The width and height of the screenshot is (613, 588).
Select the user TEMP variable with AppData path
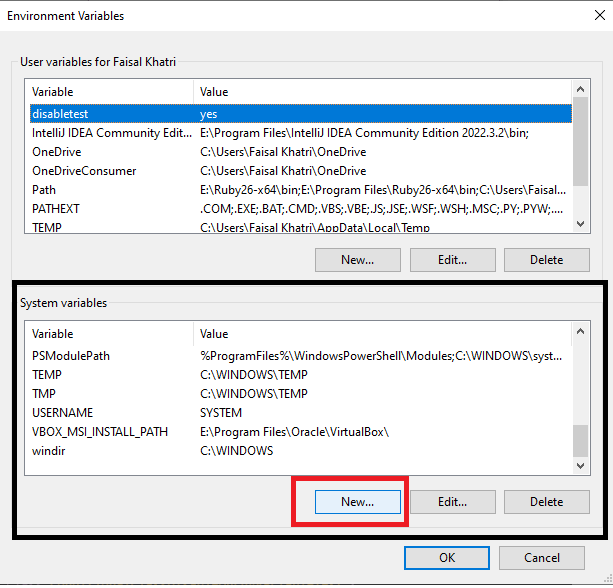click(301, 226)
